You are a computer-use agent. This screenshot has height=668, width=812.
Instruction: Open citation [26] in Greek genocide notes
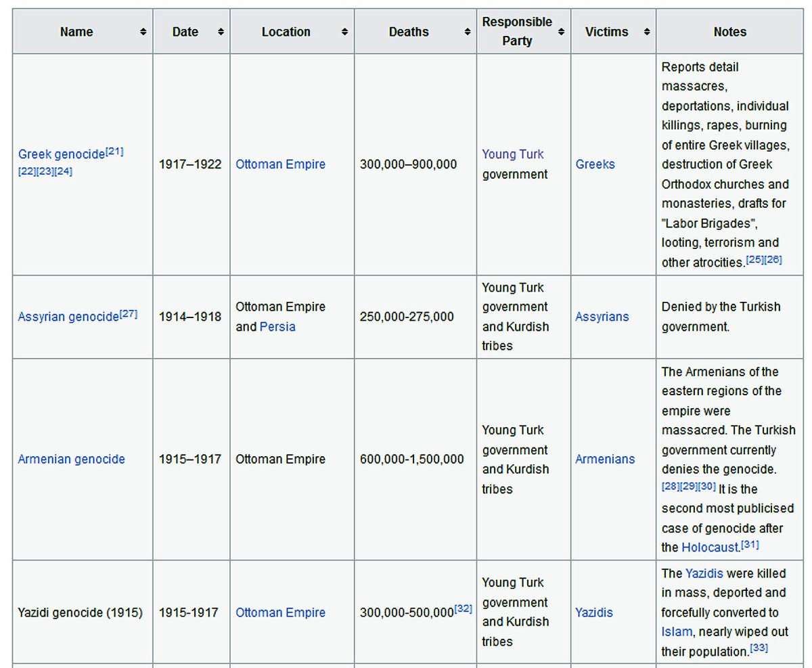pos(773,259)
